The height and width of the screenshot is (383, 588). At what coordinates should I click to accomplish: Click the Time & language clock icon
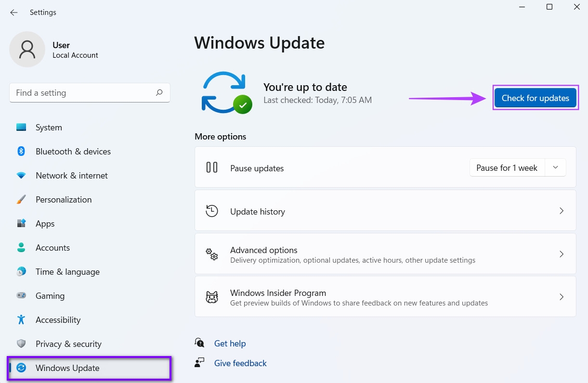point(21,272)
